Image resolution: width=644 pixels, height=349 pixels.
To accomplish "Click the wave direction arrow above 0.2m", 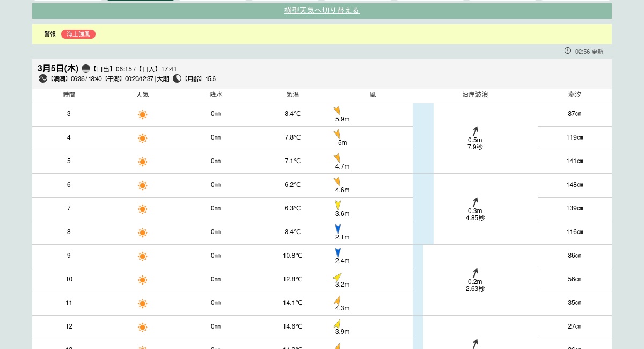I will (475, 273).
